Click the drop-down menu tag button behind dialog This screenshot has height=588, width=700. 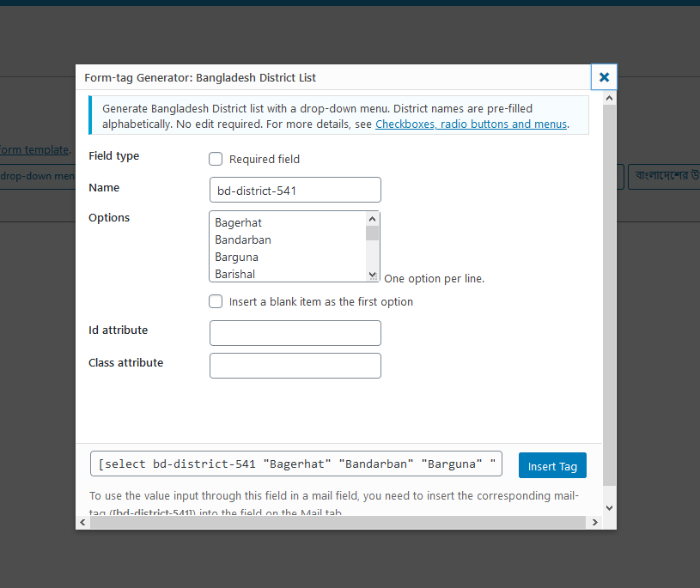pos(38,176)
